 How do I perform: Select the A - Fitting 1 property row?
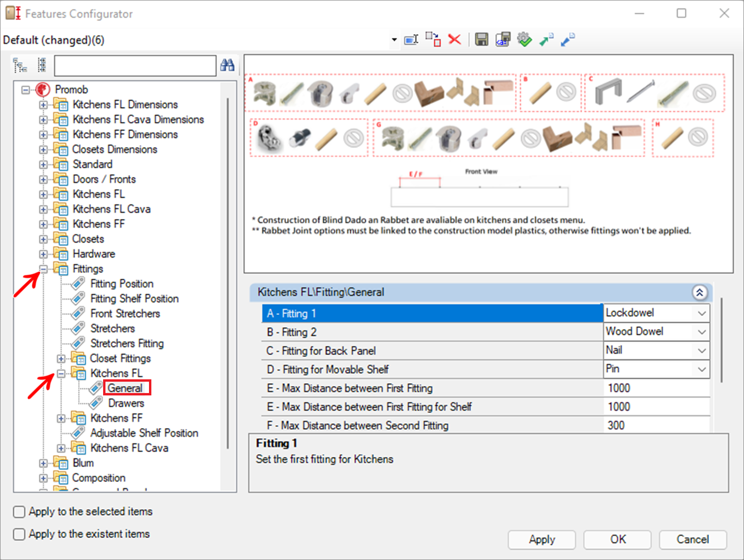pyautogui.click(x=432, y=314)
